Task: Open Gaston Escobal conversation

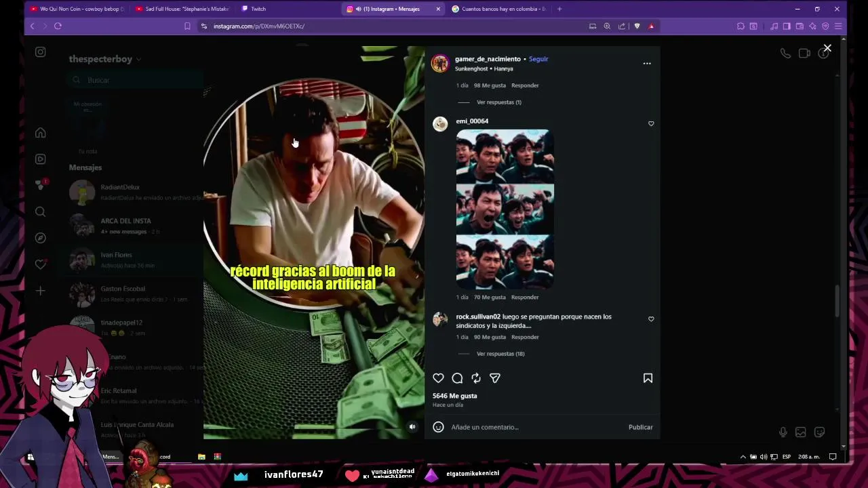Action: tap(136, 293)
